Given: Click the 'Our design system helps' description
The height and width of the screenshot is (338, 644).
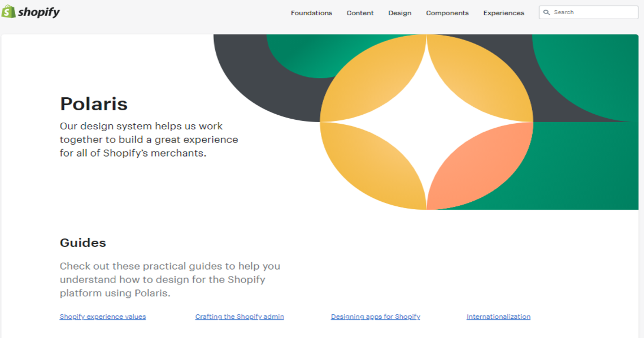Looking at the screenshot, I should click(149, 140).
